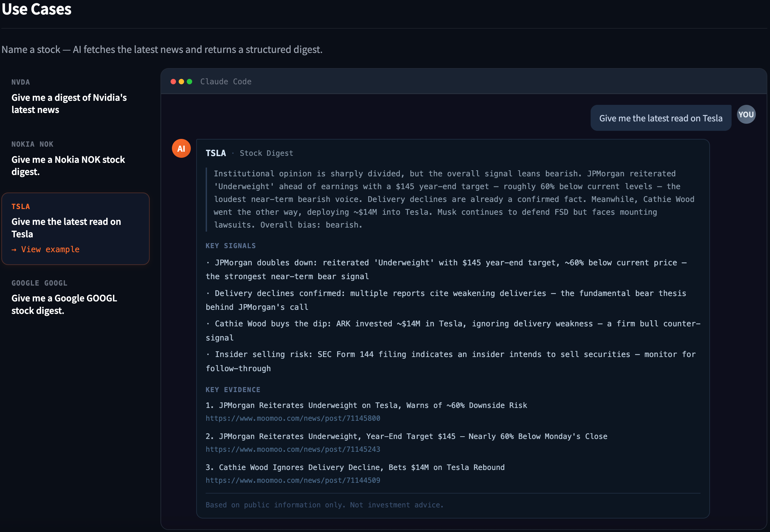
Task: Select the TSLA latest read use case
Action: click(75, 229)
